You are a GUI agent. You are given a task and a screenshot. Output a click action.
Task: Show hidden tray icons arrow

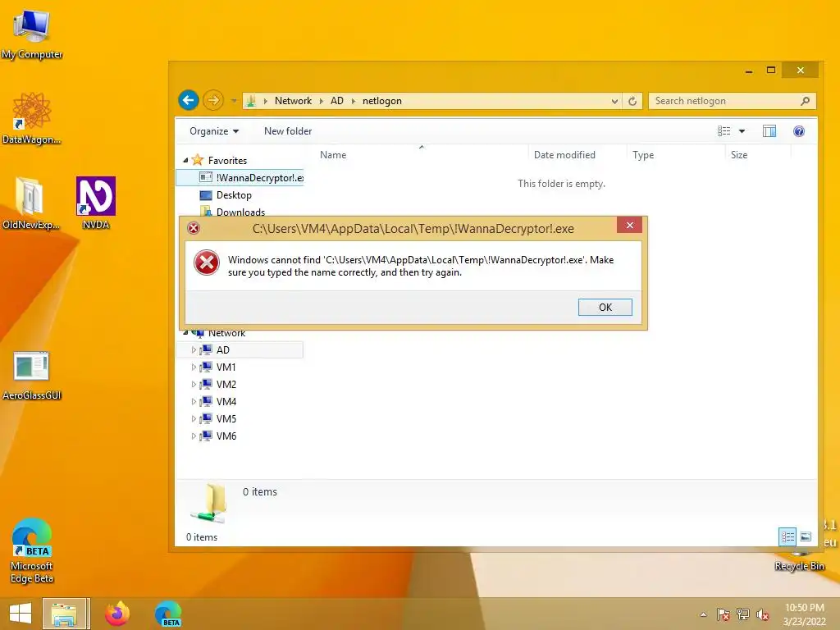click(703, 614)
